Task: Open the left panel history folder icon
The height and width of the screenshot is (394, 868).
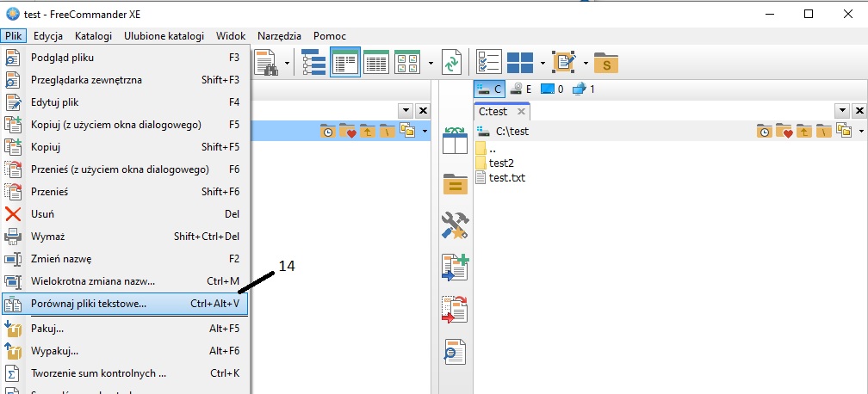Action: tap(328, 132)
